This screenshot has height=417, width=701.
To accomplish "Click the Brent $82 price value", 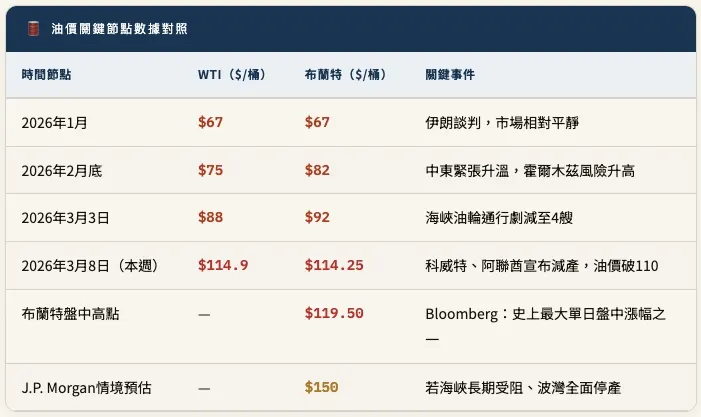I will click(x=317, y=170).
